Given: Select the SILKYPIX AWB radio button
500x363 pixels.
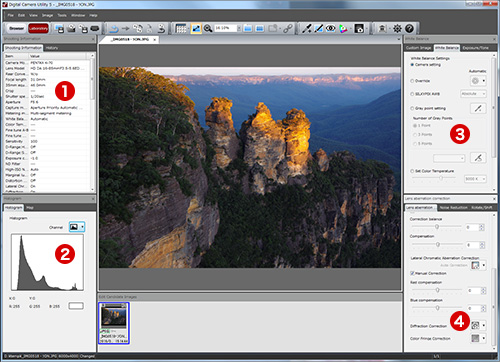Looking at the screenshot, I should (412, 94).
